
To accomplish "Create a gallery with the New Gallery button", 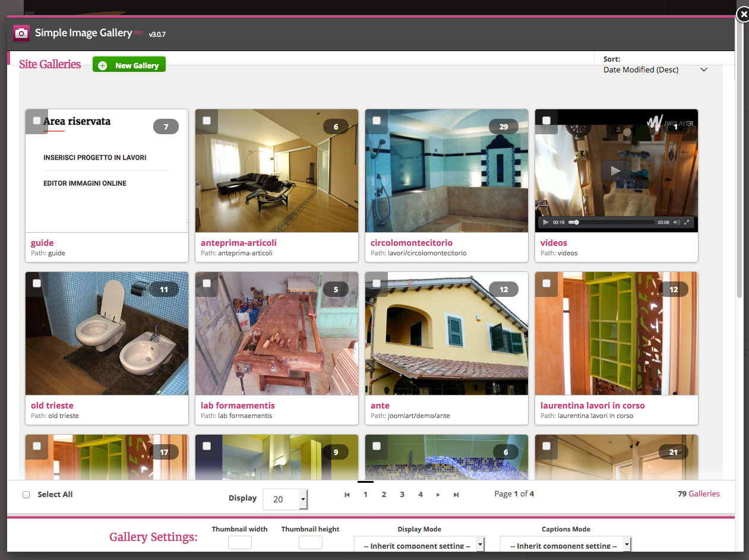I will click(x=129, y=65).
